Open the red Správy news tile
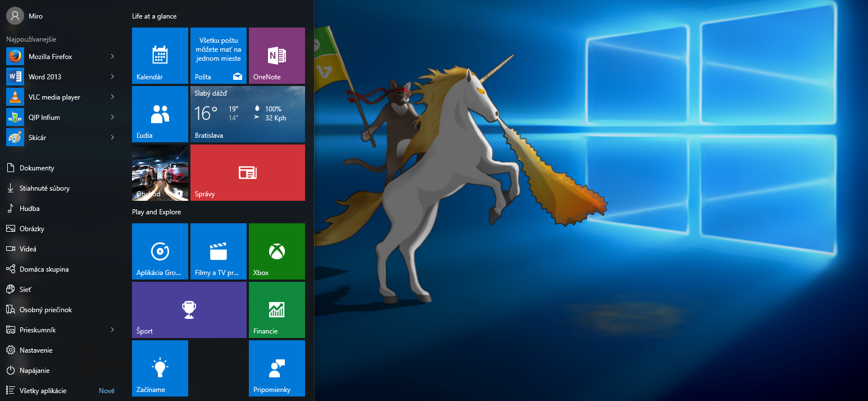868x401 pixels. 248,173
